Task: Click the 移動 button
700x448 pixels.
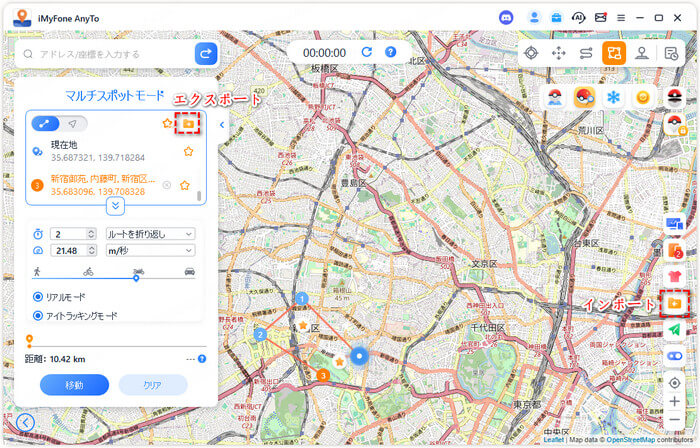Action: (74, 385)
